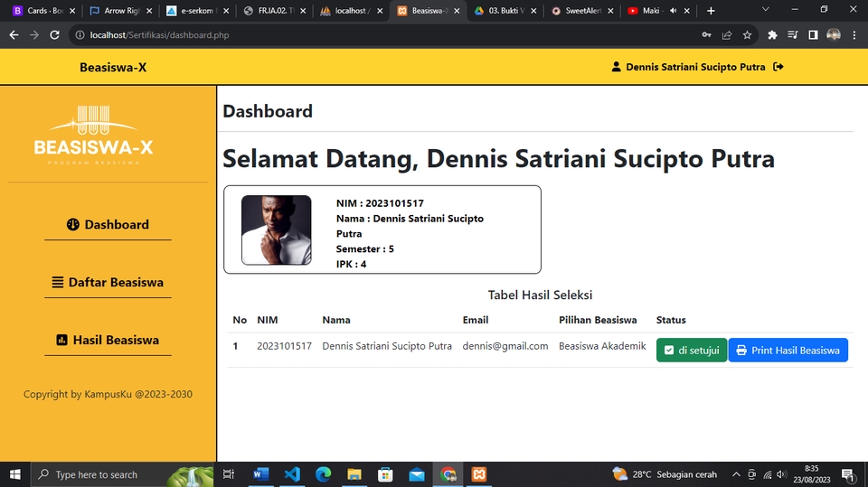Open Microsoft Edge from the taskbar
868x487 pixels.
click(x=324, y=474)
